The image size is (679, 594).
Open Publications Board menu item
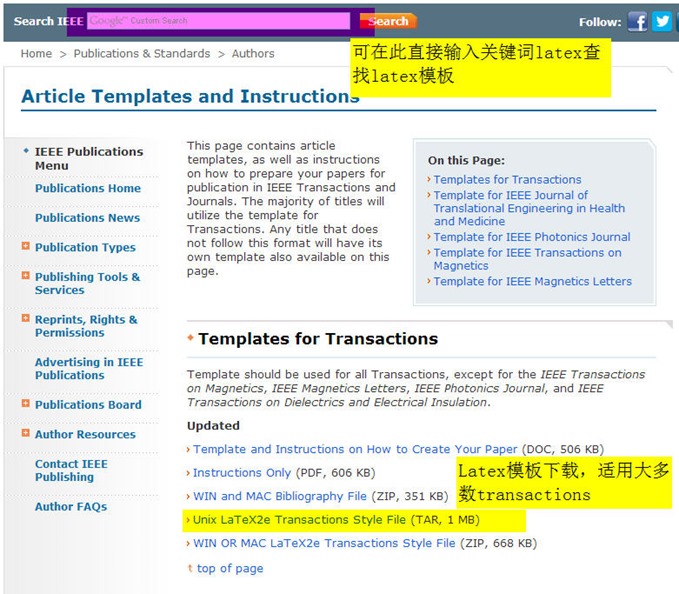(88, 405)
